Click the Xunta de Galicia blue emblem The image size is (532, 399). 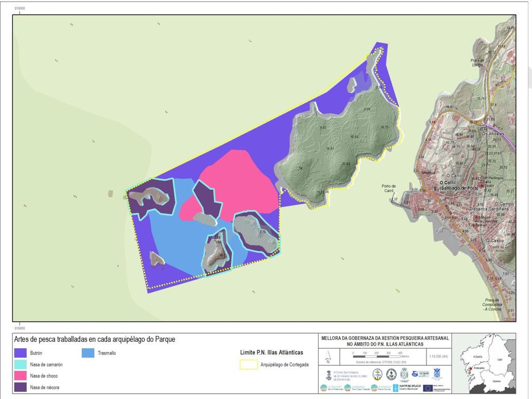pos(395,388)
